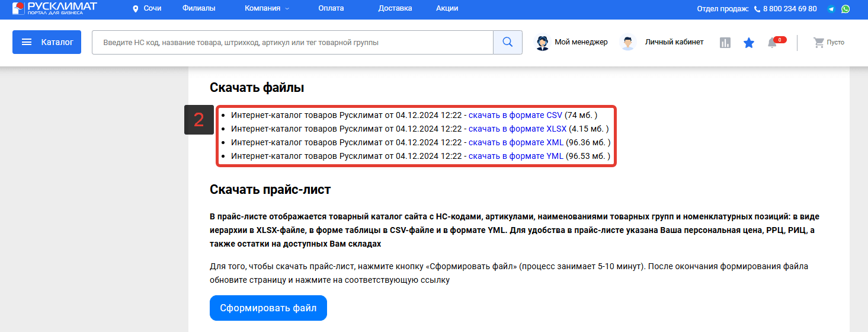Click the Пусто cart label

pyautogui.click(x=835, y=43)
